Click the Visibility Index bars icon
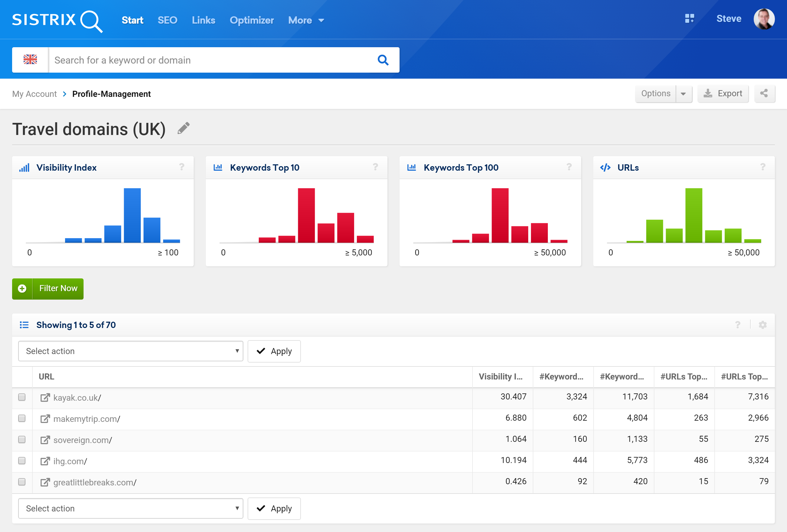 [24, 168]
